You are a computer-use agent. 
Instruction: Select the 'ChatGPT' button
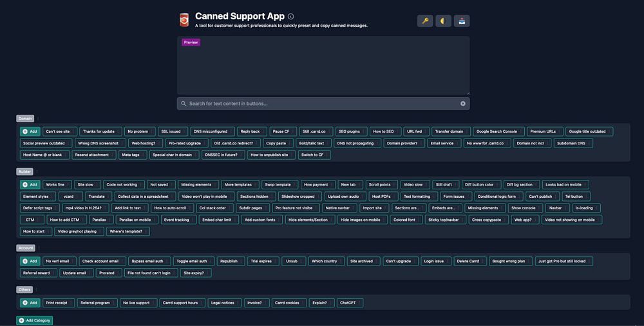tap(350, 303)
